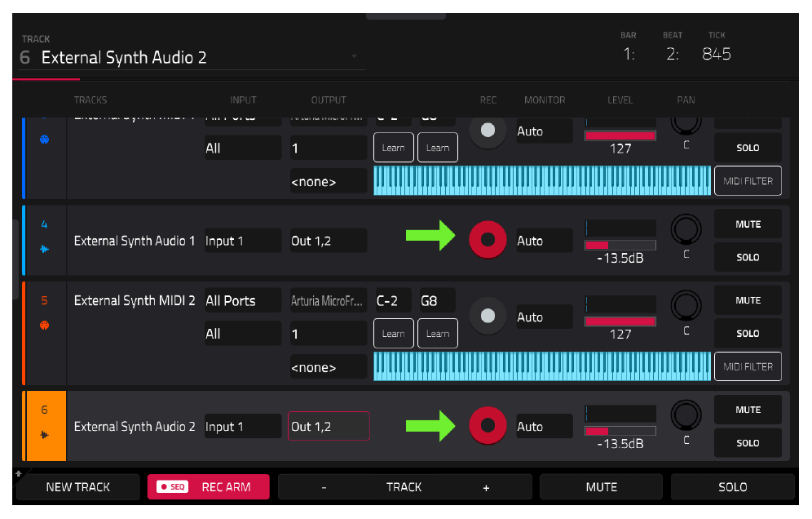Solo External Synth MIDI 2 track
Viewport: 812px width, 519px height.
click(748, 334)
